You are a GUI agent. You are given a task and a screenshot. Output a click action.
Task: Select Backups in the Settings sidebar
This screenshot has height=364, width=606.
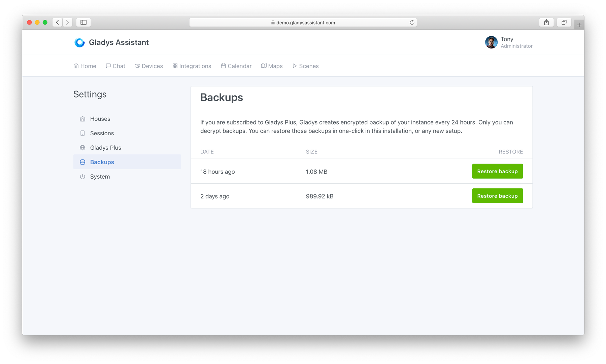[x=127, y=162]
